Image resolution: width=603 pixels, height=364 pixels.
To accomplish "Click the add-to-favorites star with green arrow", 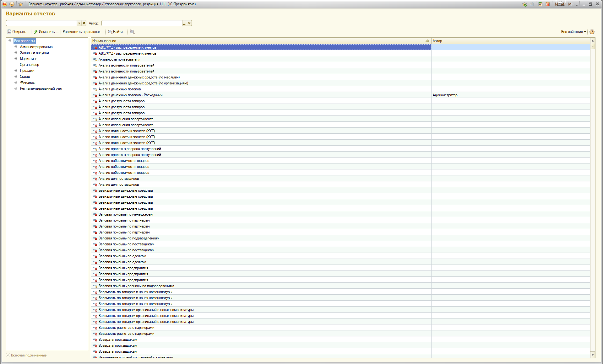I will pyautogui.click(x=524, y=4).
